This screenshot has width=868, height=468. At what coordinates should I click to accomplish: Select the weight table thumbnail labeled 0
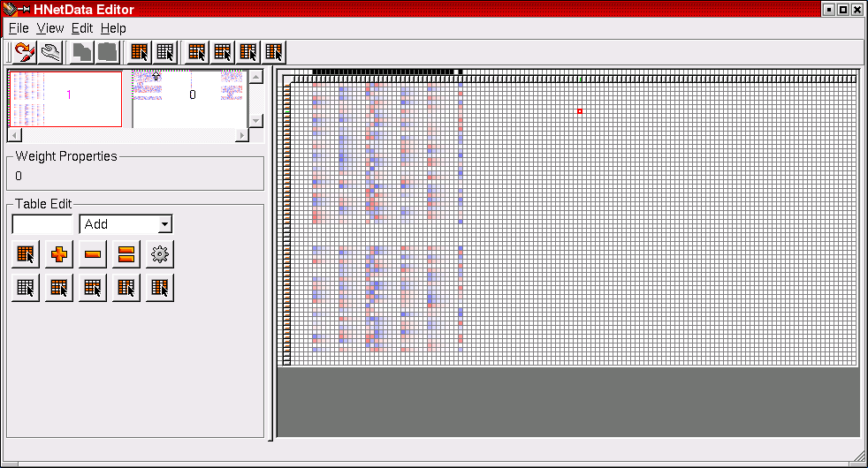click(188, 99)
